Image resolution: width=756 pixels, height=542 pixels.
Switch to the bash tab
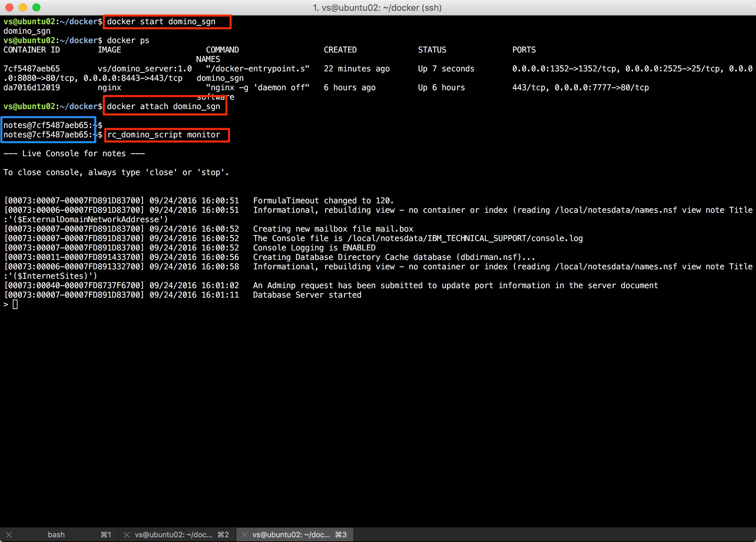click(56, 535)
